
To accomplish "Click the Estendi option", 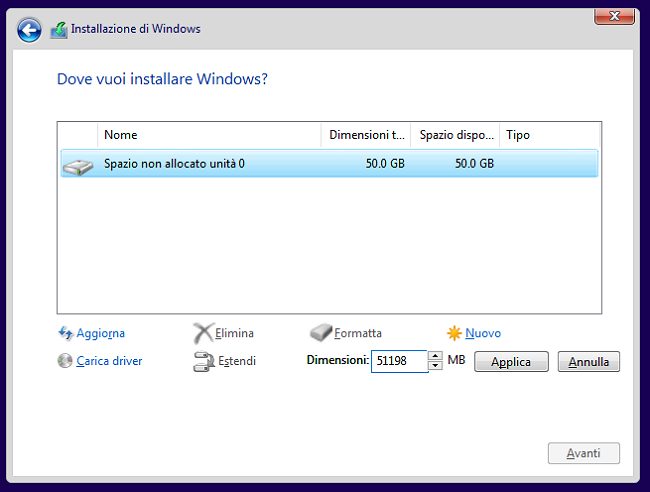I will point(237,361).
